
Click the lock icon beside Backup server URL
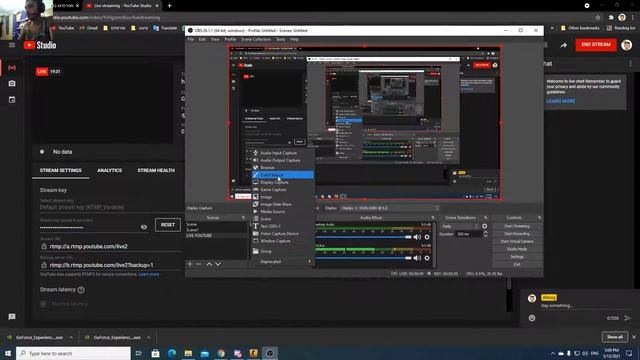[44, 265]
